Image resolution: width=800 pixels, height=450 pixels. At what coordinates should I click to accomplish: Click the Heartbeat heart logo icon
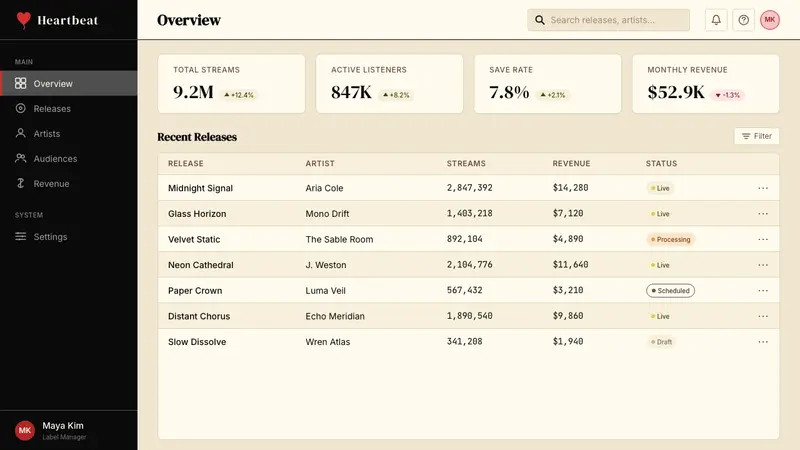click(23, 20)
